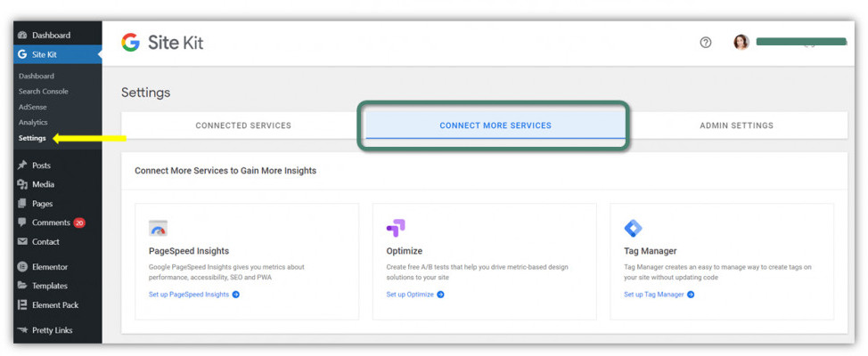The height and width of the screenshot is (356, 868).
Task: Click the Posts pushpin icon
Action: [x=22, y=166]
